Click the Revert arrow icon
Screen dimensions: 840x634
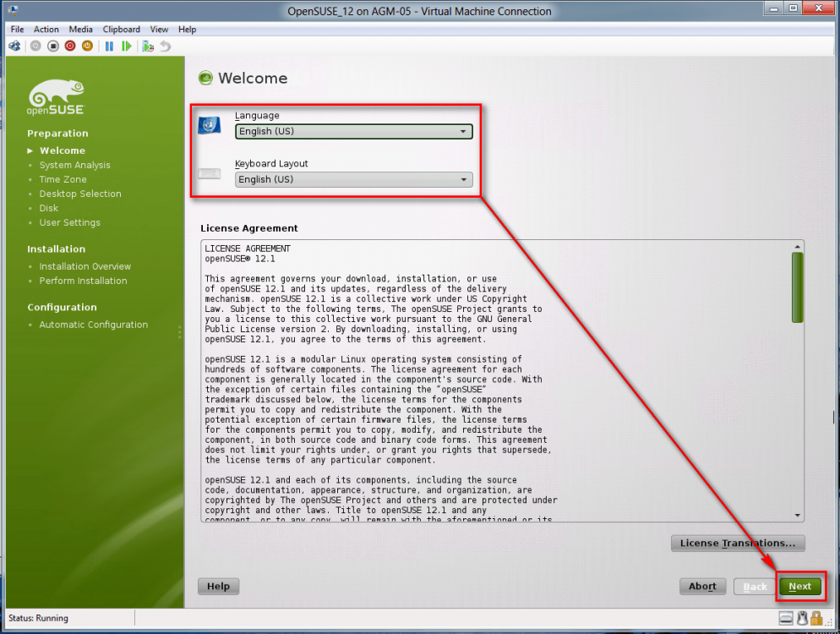166,46
